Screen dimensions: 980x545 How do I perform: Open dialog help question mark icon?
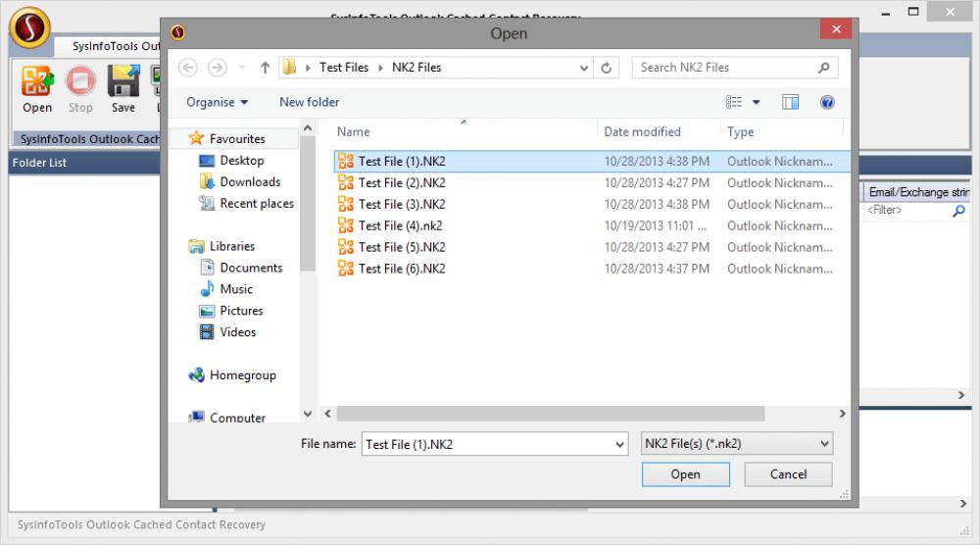pos(827,102)
